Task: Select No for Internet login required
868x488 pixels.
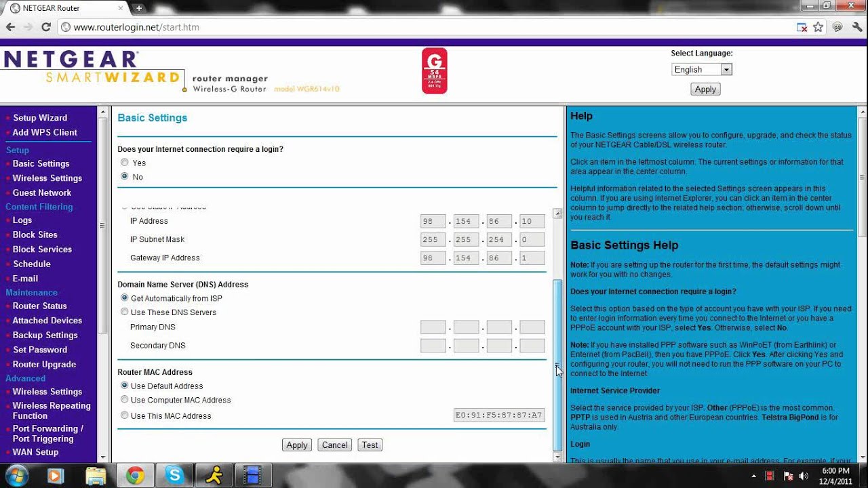Action: 124,176
